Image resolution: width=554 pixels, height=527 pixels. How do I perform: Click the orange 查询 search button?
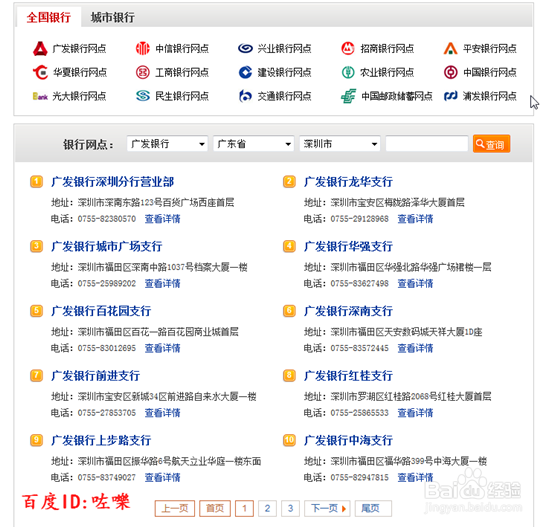click(491, 144)
